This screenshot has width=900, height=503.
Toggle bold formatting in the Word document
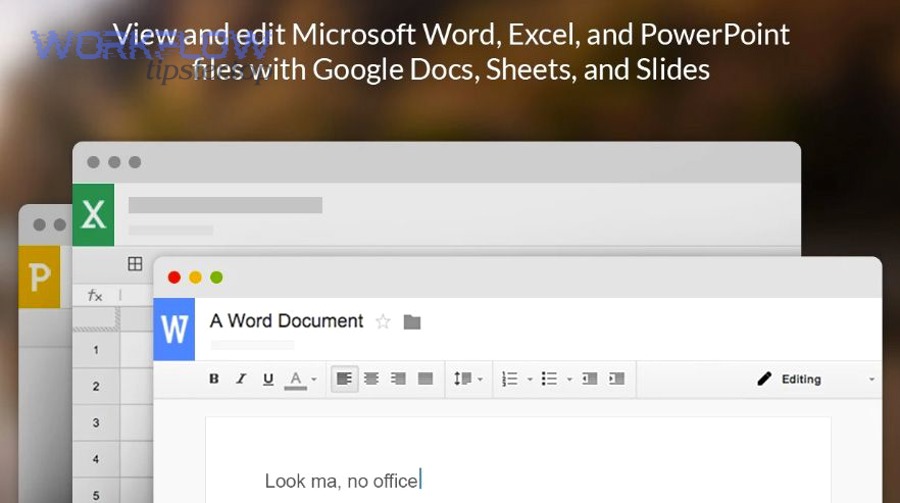coord(214,379)
